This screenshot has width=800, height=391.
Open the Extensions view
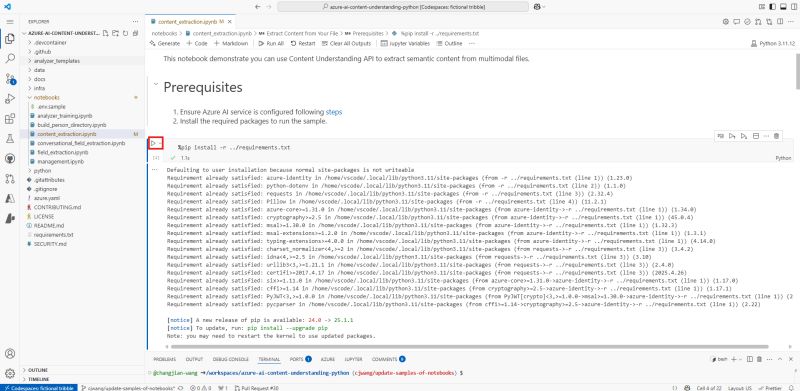coord(10,119)
